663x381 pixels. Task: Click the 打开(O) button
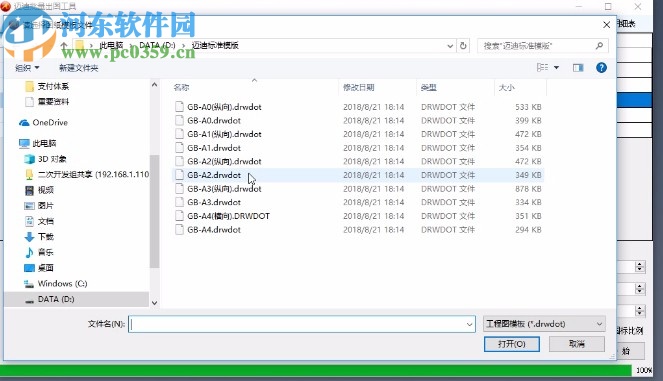[x=512, y=344]
